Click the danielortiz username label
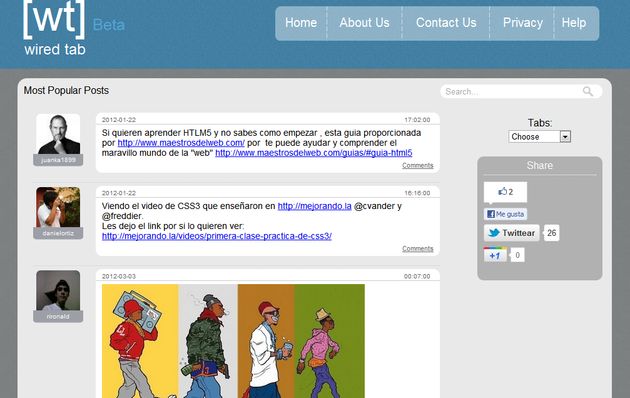Screen dimensions: 630x398 point(58,233)
